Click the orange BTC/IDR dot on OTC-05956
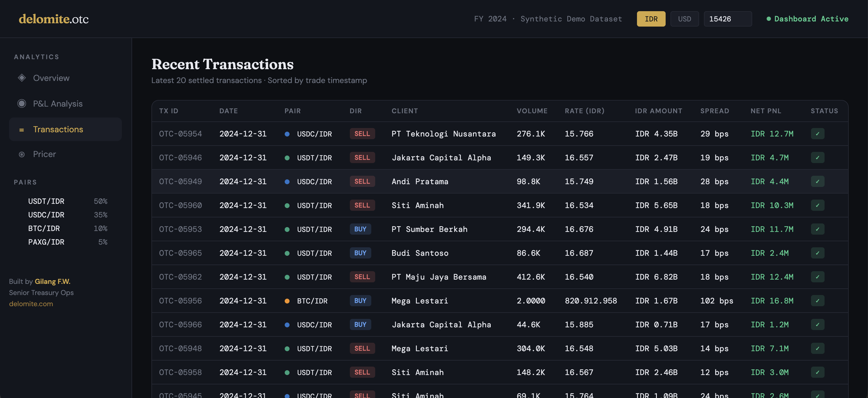 pos(287,301)
